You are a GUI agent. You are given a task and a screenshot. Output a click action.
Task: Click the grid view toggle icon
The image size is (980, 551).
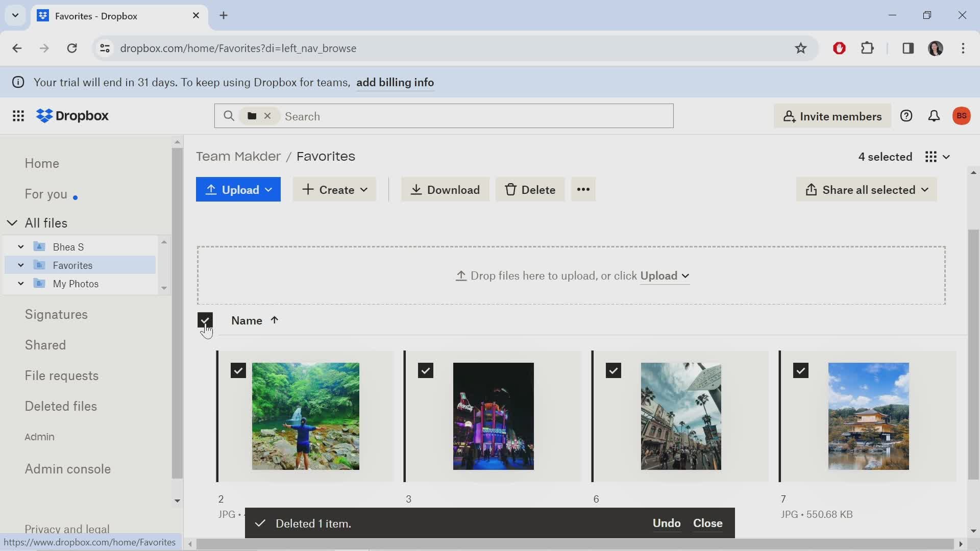(x=932, y=156)
